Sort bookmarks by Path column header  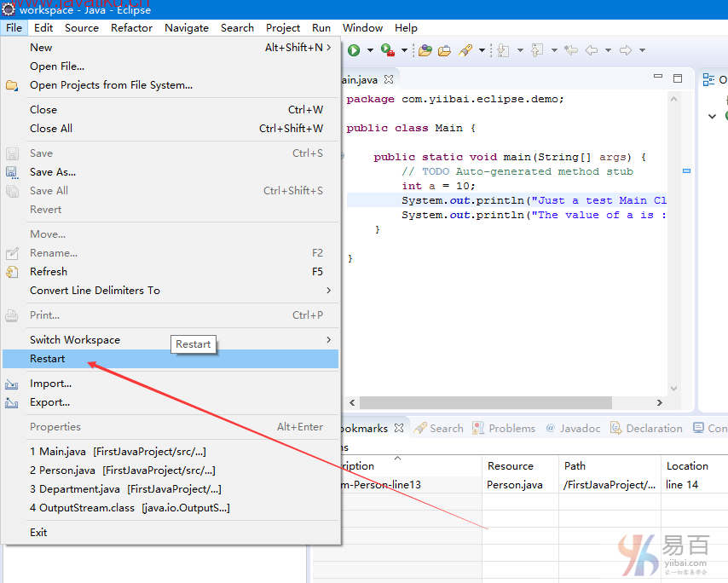[610, 466]
